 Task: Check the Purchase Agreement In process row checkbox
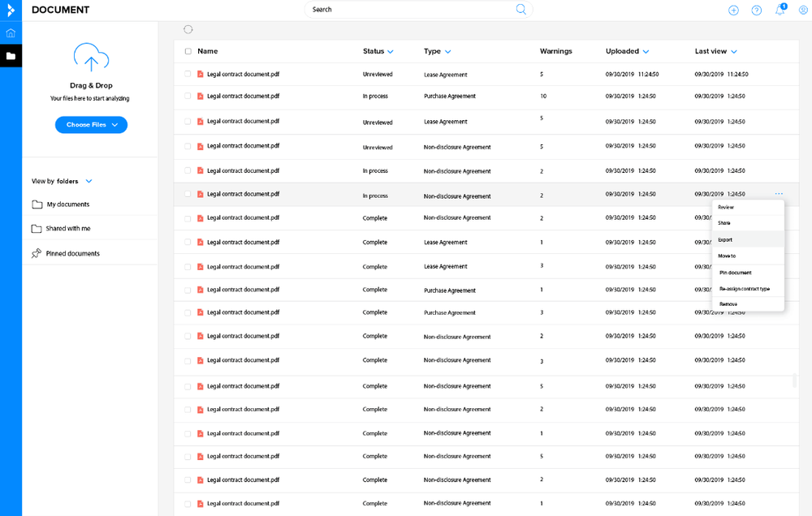point(188,96)
